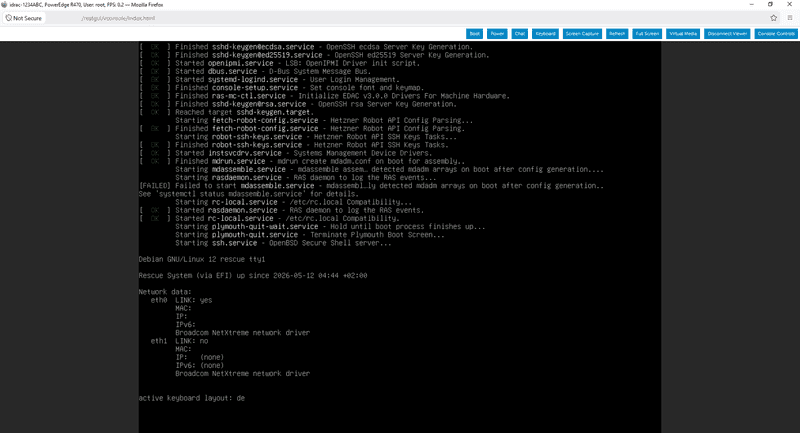Click 'See systemctl status mdassemble.service' line
Viewport: 800px width, 433px height.
tap(248, 194)
